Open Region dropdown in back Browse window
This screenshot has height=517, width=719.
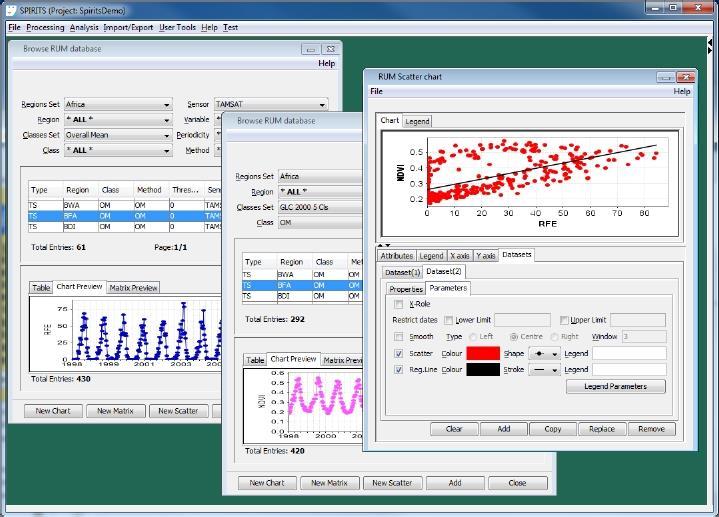pyautogui.click(x=118, y=120)
